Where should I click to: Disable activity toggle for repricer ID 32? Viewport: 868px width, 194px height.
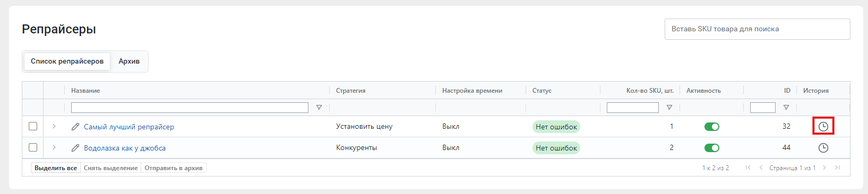click(x=711, y=127)
